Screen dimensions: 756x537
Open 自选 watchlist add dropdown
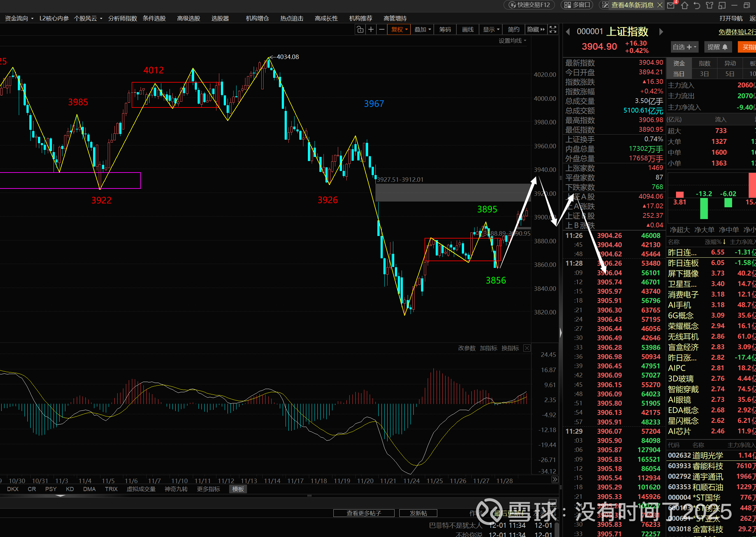click(x=684, y=47)
